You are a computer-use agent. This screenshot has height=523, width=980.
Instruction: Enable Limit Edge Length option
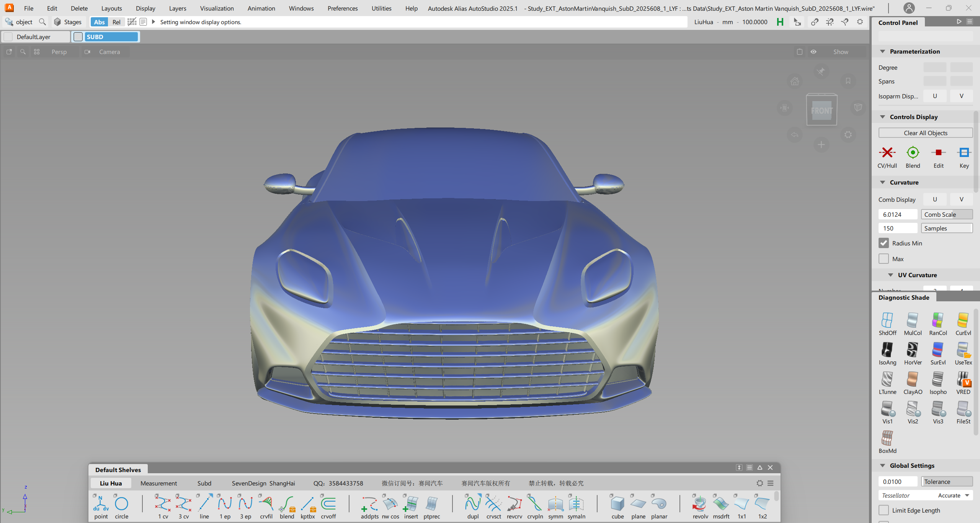click(884, 510)
